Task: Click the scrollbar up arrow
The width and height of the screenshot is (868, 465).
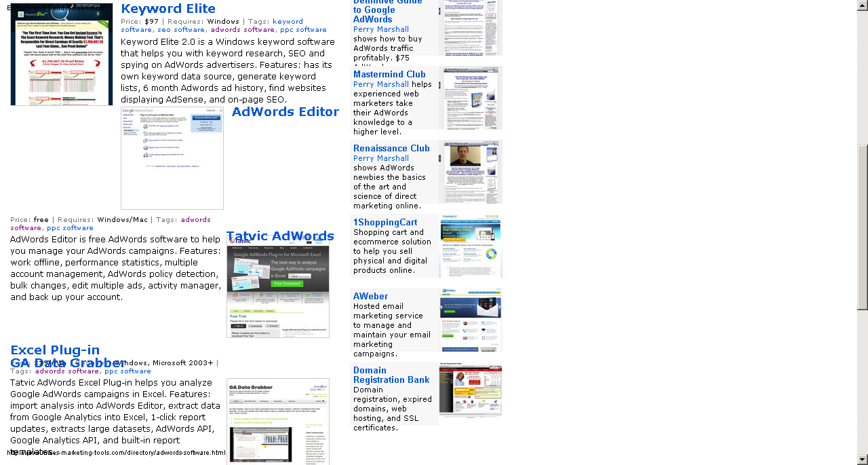Action: coord(863,5)
